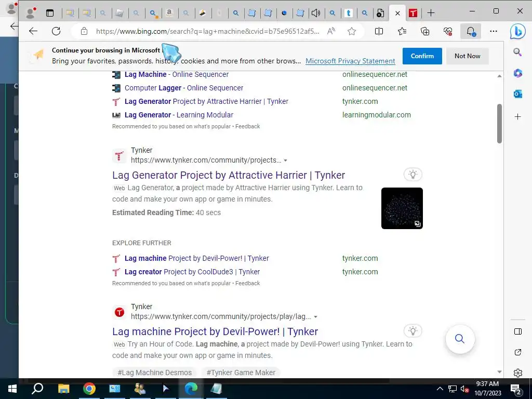Start Read aloud from address bar

[x=331, y=31]
